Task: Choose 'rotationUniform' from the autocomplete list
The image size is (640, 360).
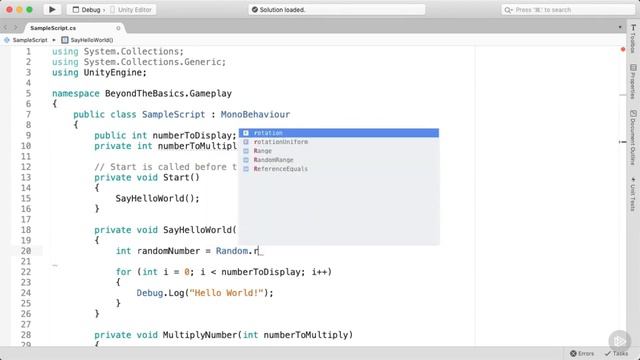Action: point(339,142)
